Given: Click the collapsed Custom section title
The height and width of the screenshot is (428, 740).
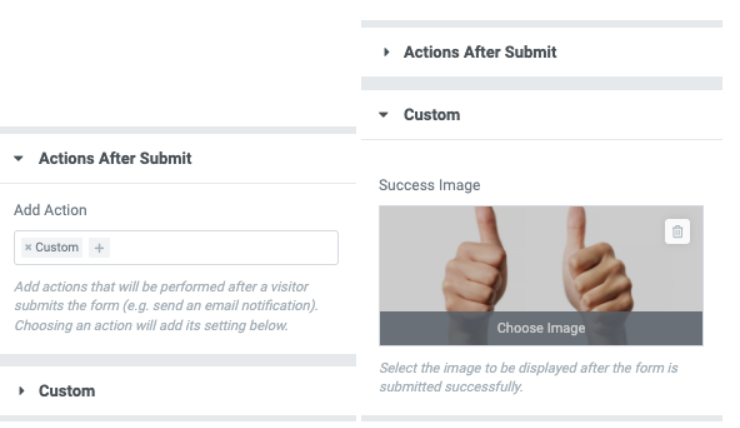Looking at the screenshot, I should (x=67, y=391).
